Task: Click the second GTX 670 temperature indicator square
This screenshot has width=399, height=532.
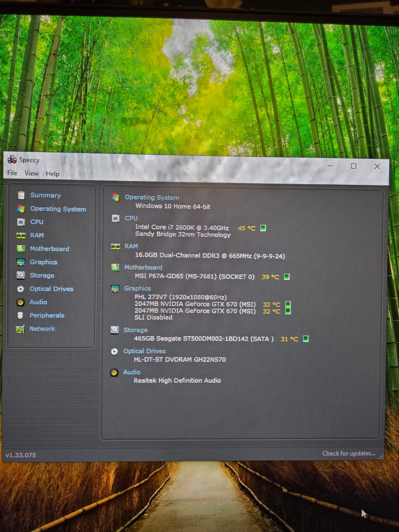Action: coord(288,311)
